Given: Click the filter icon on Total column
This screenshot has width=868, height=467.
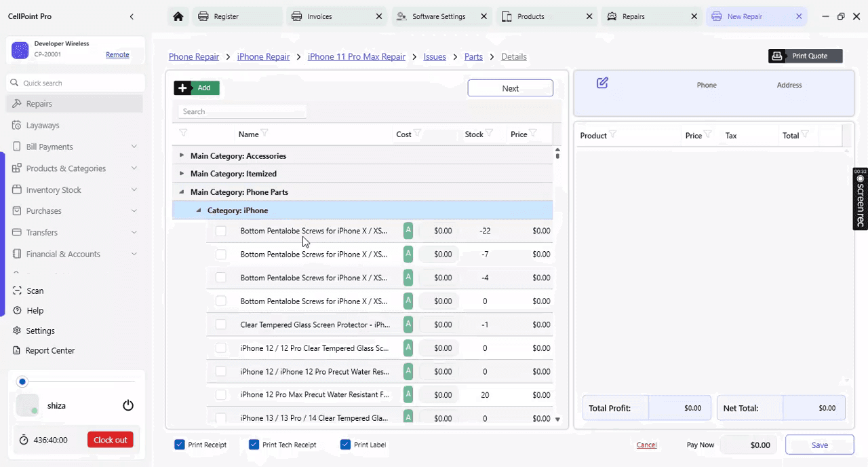Looking at the screenshot, I should pos(806,134).
